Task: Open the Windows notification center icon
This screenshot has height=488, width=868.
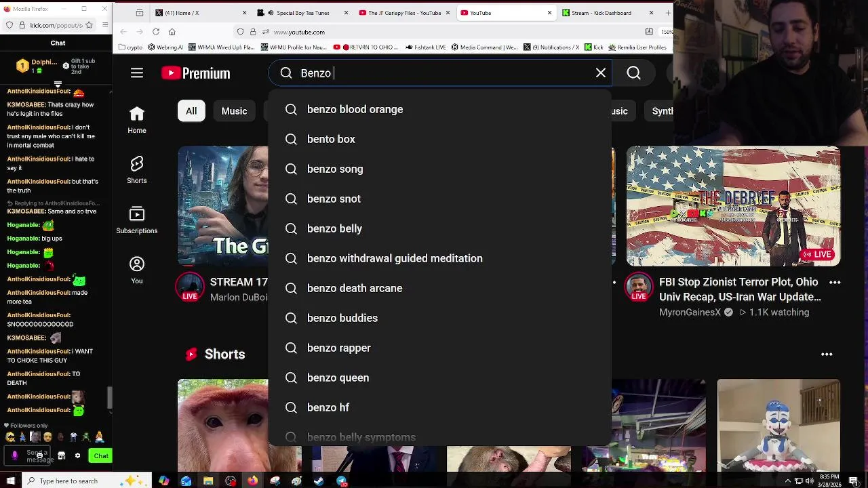Action: [x=854, y=481]
